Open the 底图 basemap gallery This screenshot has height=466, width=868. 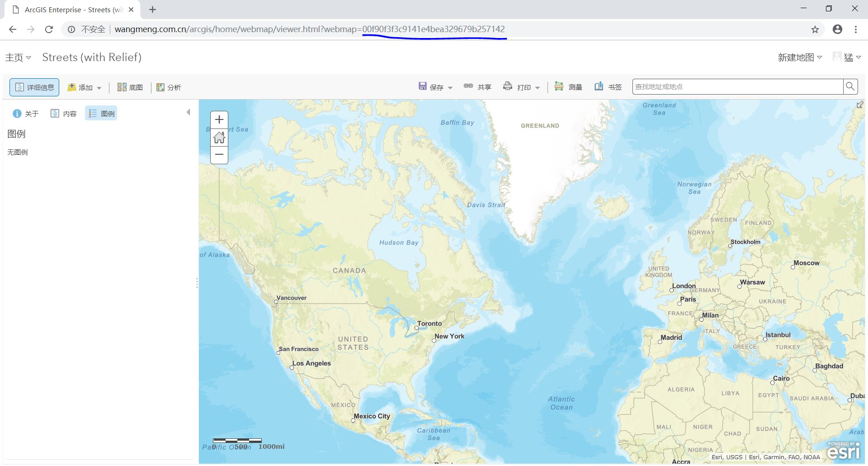(130, 87)
